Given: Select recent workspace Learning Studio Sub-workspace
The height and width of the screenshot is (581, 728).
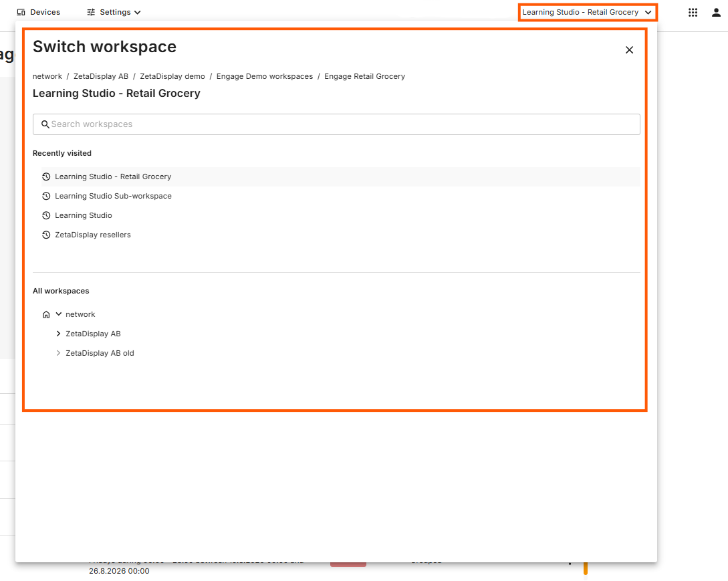Looking at the screenshot, I should click(340, 196).
